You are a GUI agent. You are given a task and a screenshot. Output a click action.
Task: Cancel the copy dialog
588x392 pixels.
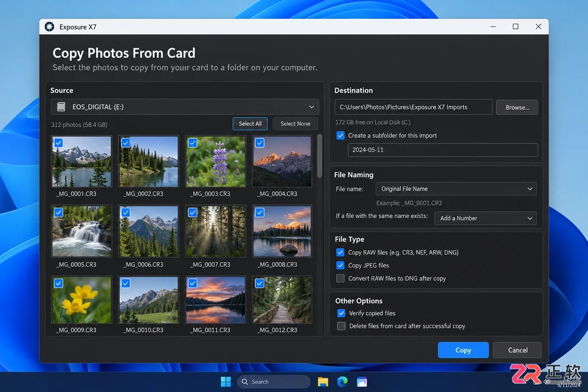[x=517, y=350]
